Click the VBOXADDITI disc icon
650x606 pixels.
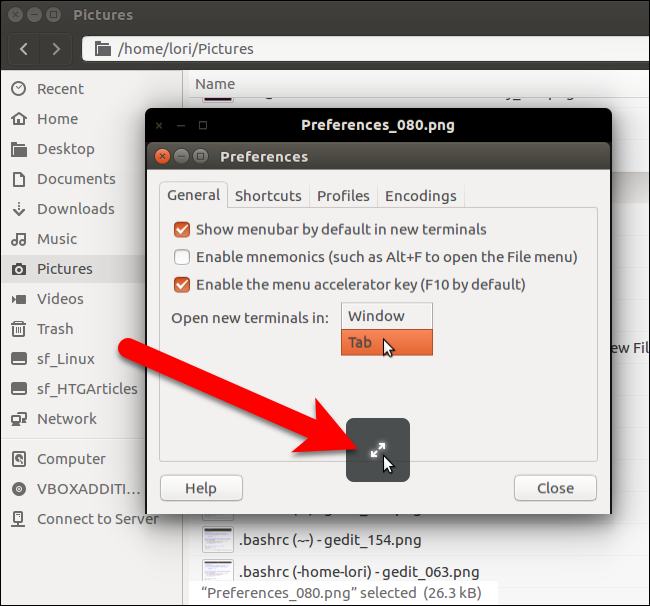[19, 489]
